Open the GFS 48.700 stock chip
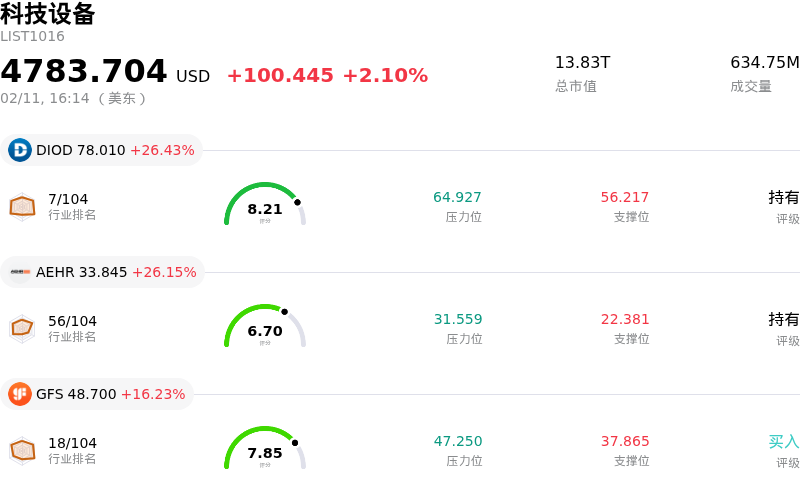The image size is (800, 488). tap(98, 394)
